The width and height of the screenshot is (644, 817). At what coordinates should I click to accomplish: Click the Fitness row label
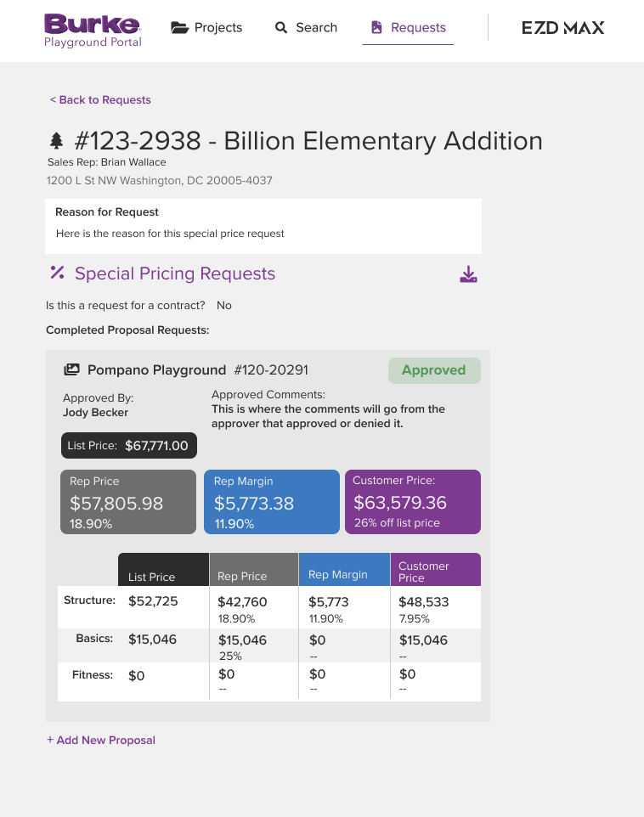tap(93, 675)
